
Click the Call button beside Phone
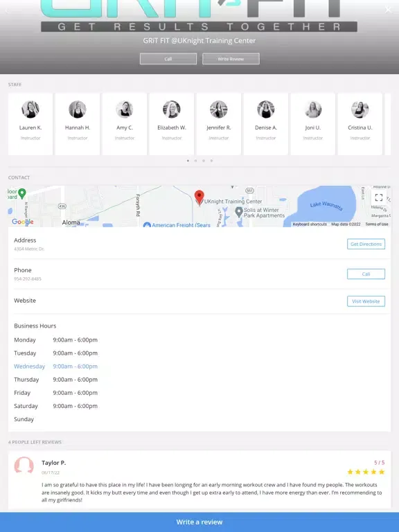point(366,274)
